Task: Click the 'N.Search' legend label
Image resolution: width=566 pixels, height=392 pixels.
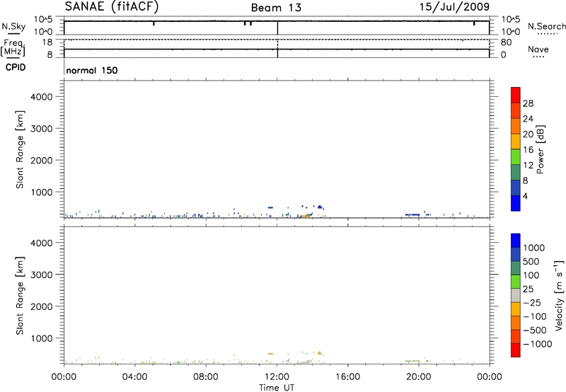Action: pyautogui.click(x=547, y=26)
